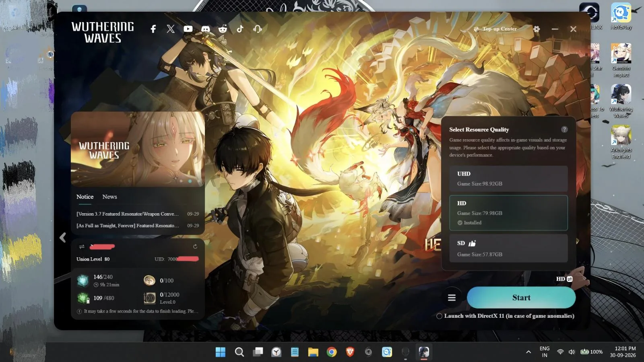Open Wi-Fi network settings in tray
644x362 pixels.
560,352
